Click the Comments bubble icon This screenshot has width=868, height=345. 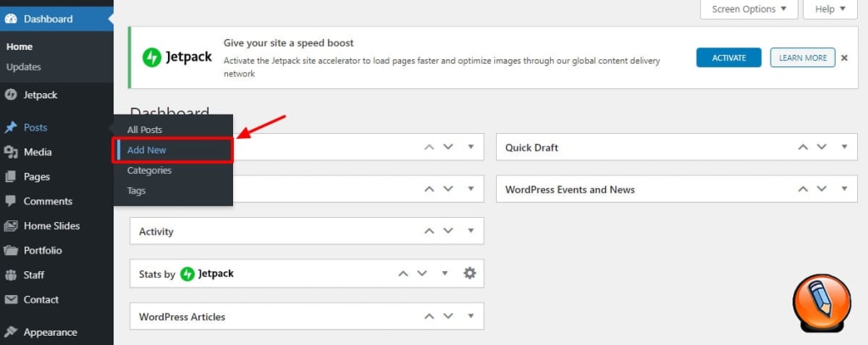pos(10,201)
